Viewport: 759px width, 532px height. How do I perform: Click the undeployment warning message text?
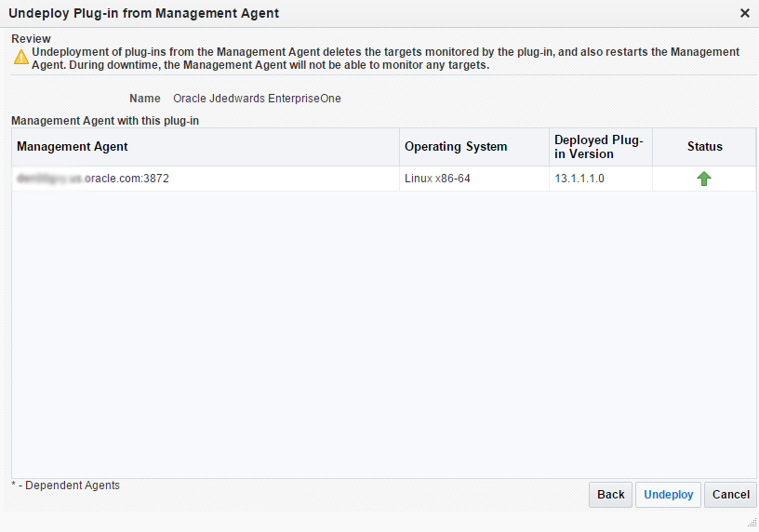385,59
